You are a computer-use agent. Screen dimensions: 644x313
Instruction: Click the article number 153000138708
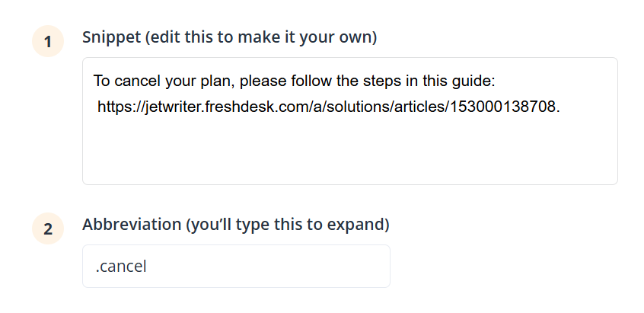(x=503, y=107)
